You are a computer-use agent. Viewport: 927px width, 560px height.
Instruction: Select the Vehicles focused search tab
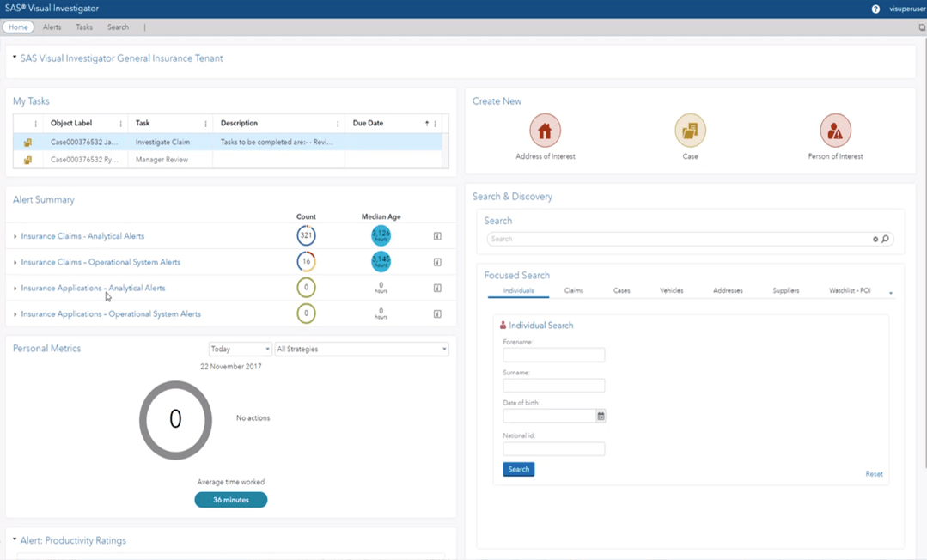[671, 291]
